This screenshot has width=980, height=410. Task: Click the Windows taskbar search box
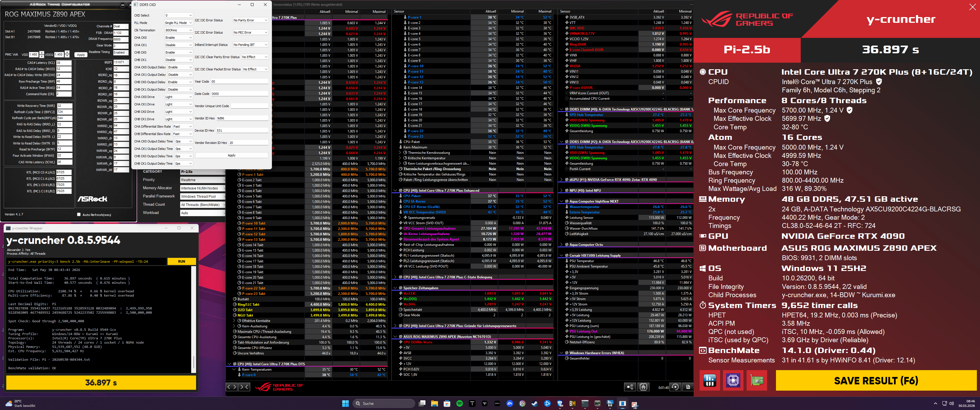point(384,403)
